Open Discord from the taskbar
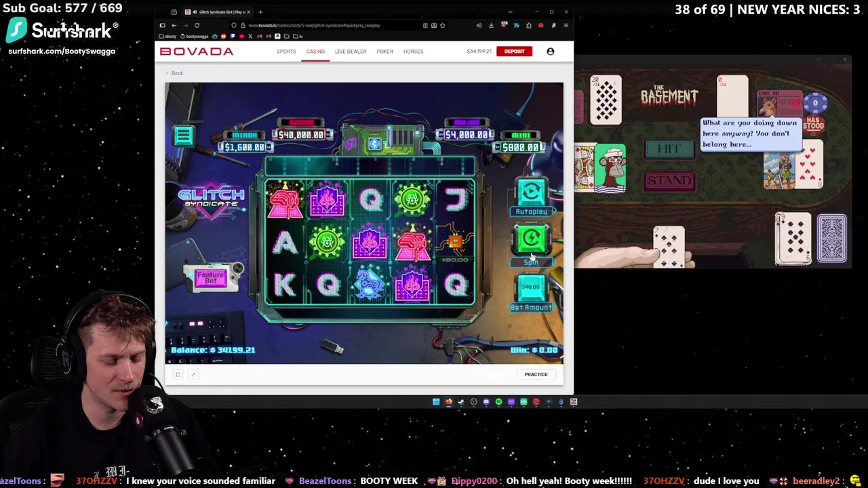The width and height of the screenshot is (868, 488). (x=486, y=402)
